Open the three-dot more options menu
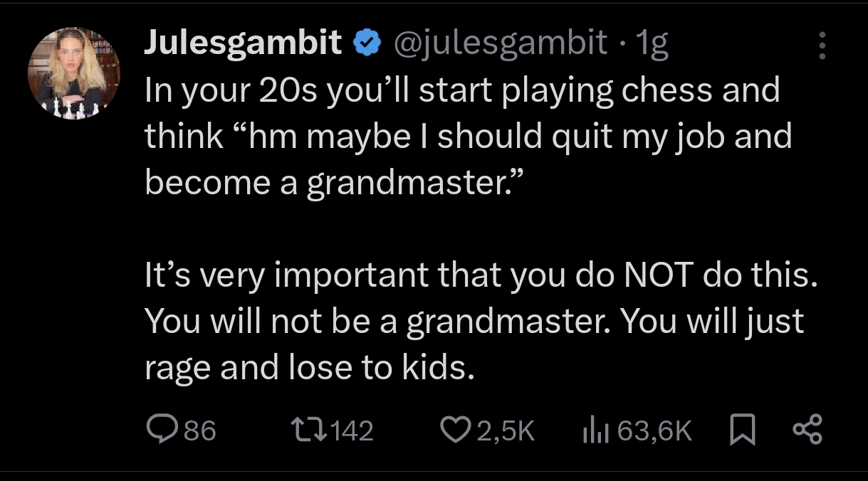Image resolution: width=868 pixels, height=481 pixels. [x=822, y=46]
